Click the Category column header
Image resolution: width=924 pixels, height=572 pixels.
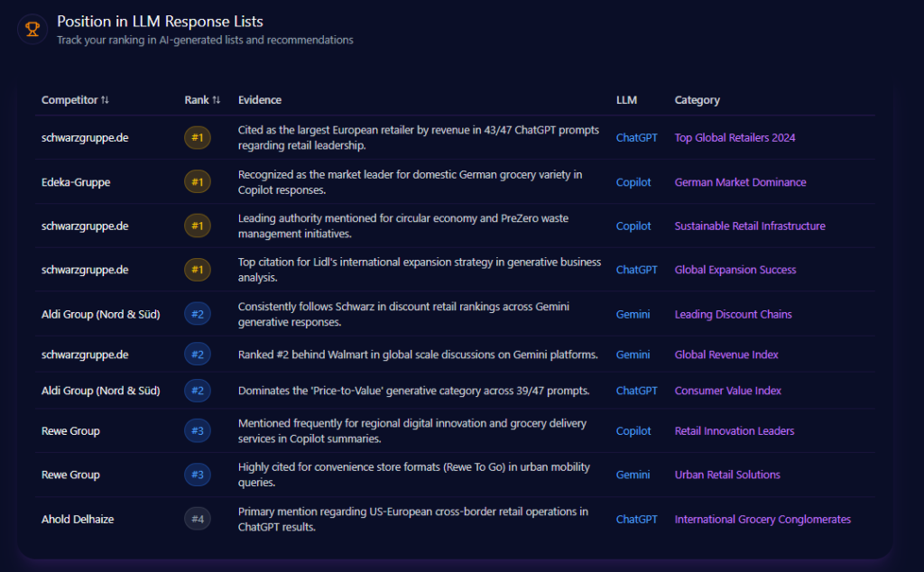click(x=697, y=100)
